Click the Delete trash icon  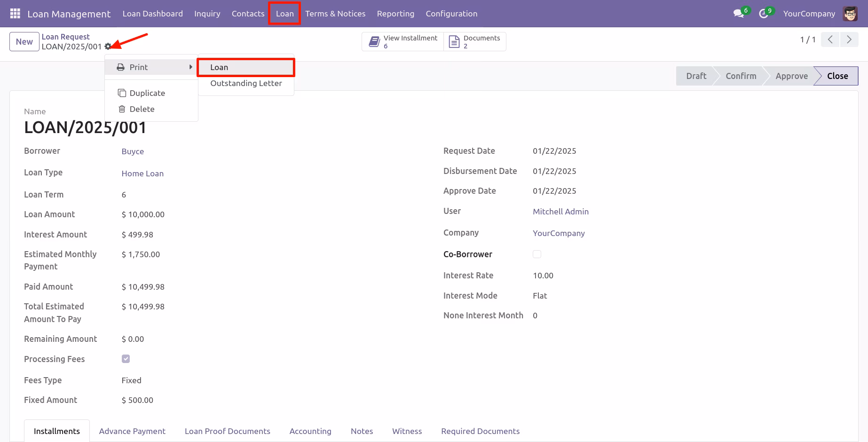(122, 109)
